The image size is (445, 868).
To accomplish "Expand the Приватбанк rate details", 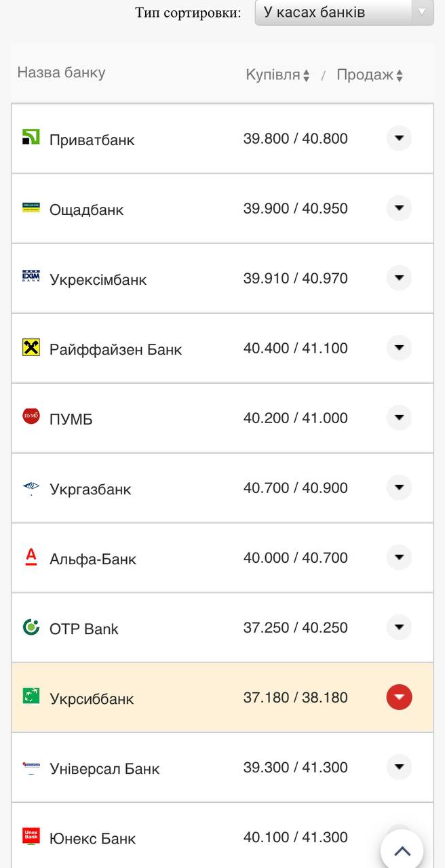I will [x=399, y=138].
